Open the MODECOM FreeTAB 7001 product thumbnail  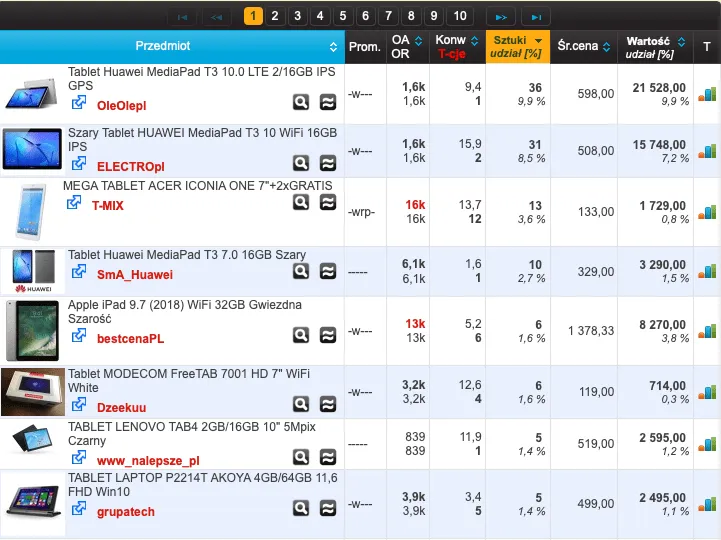coord(33,392)
